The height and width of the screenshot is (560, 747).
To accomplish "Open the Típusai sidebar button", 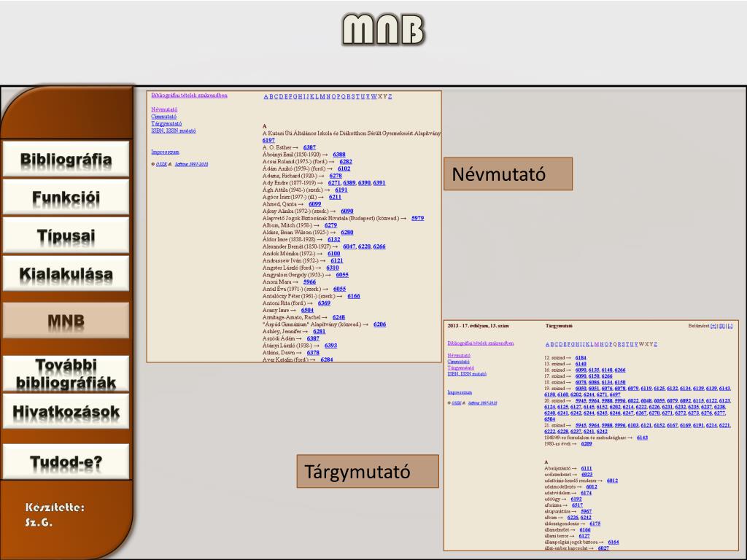I will [x=66, y=236].
